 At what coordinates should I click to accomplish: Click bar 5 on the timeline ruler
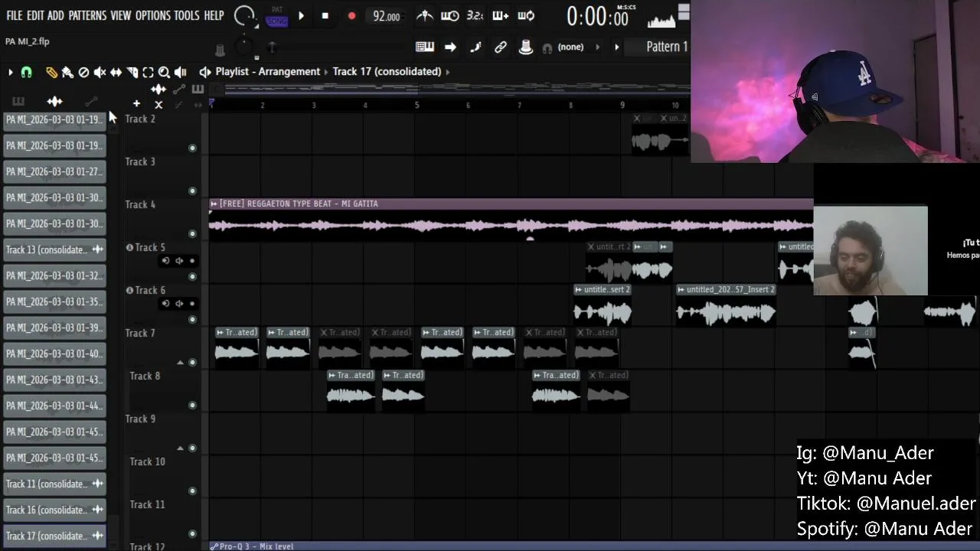pos(417,105)
